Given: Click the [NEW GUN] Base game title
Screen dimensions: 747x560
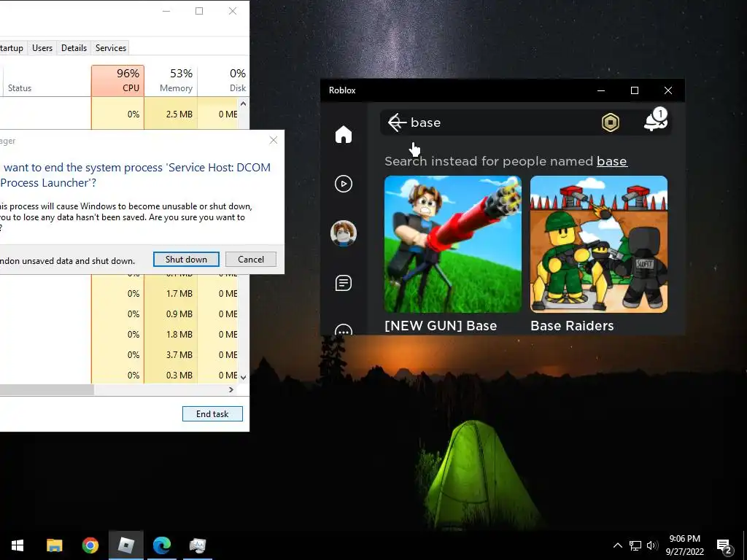Looking at the screenshot, I should coord(440,326).
